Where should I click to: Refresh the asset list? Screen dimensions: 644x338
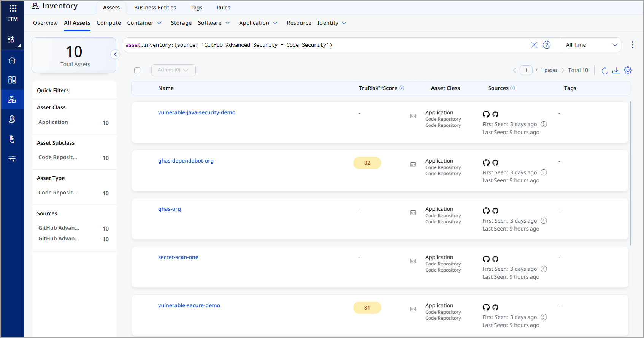tap(605, 70)
